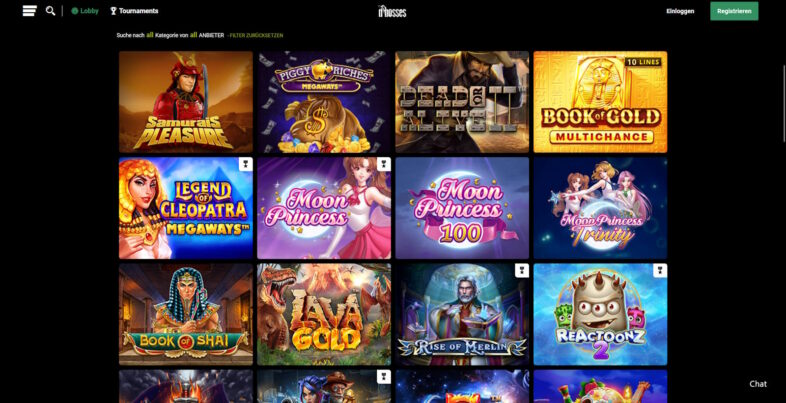Open the Dead or Alive II game tile
The height and width of the screenshot is (403, 786).
462,102
